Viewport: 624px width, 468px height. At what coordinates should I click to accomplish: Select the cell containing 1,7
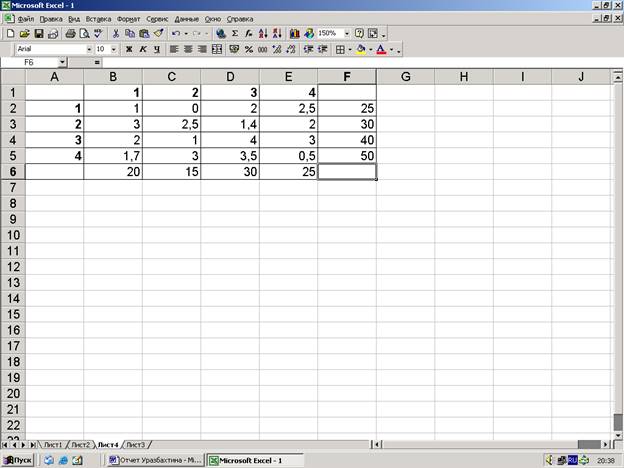[113, 156]
